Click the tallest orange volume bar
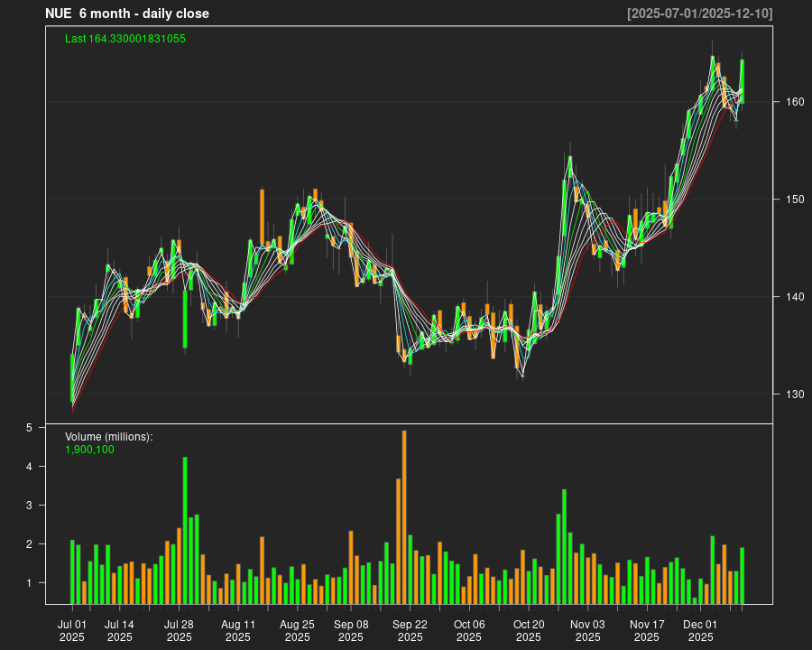Image resolution: width=812 pixels, height=650 pixels. 404,516
